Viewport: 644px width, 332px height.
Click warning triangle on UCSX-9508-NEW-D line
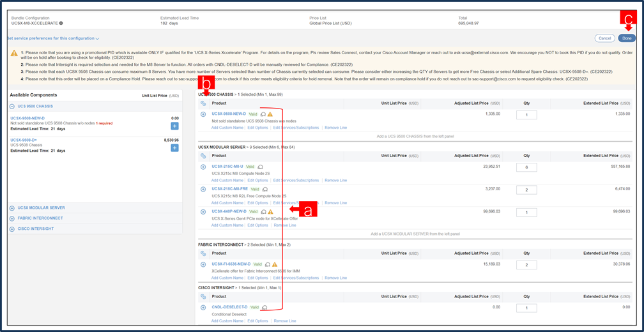pos(270,114)
